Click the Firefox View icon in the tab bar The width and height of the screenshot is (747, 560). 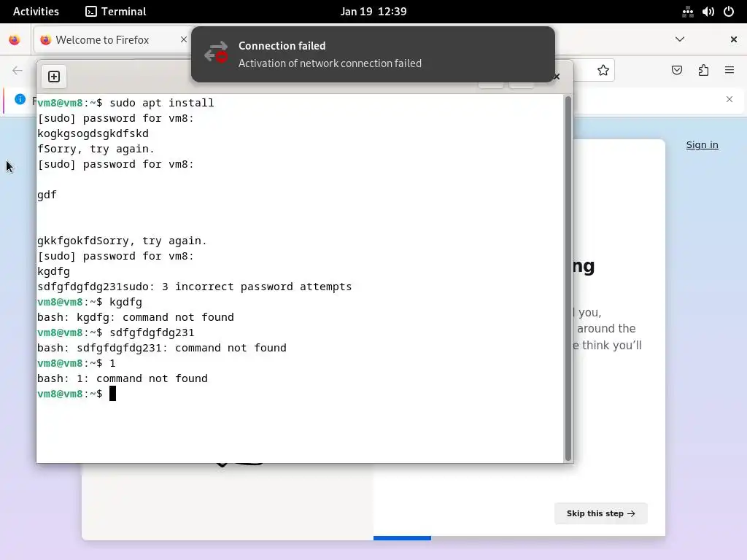tap(15, 40)
